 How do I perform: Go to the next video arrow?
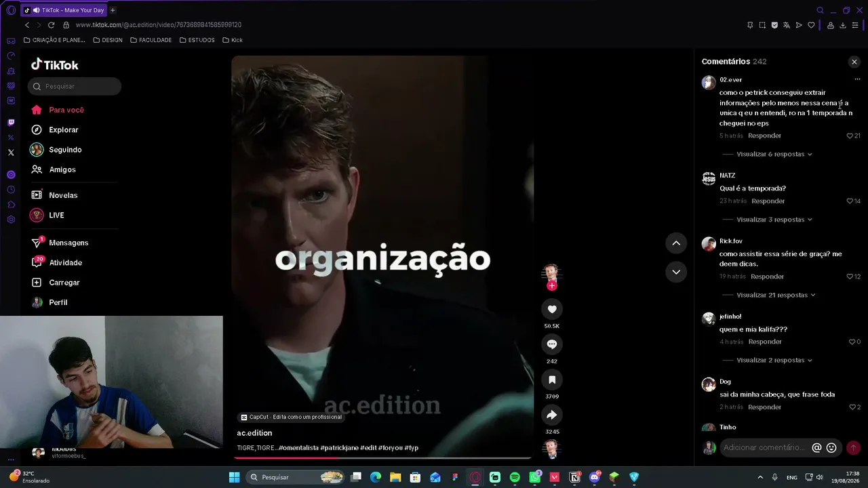point(676,272)
